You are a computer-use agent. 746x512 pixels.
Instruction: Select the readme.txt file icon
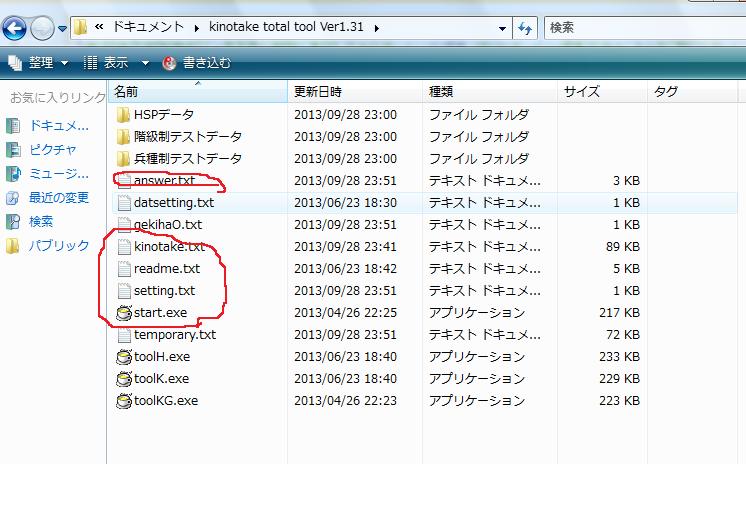pyautogui.click(x=124, y=269)
